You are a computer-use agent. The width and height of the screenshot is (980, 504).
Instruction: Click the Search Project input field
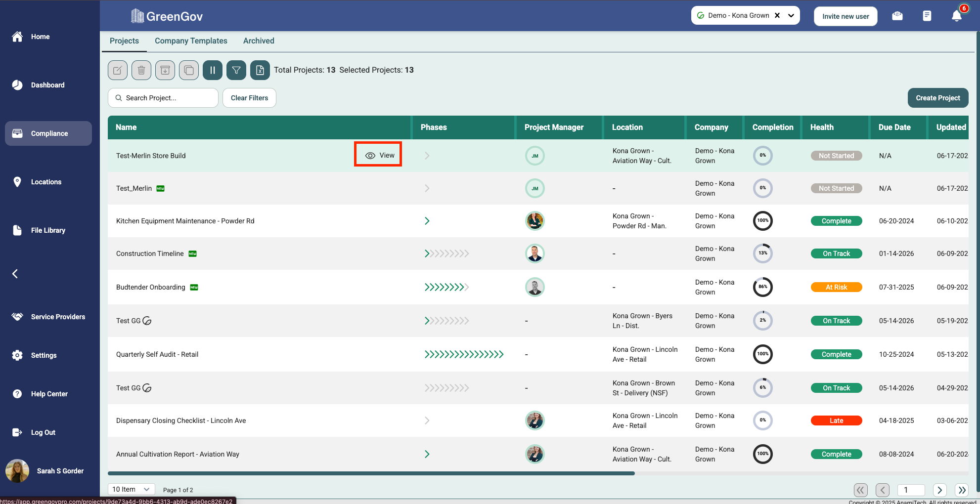[163, 98]
